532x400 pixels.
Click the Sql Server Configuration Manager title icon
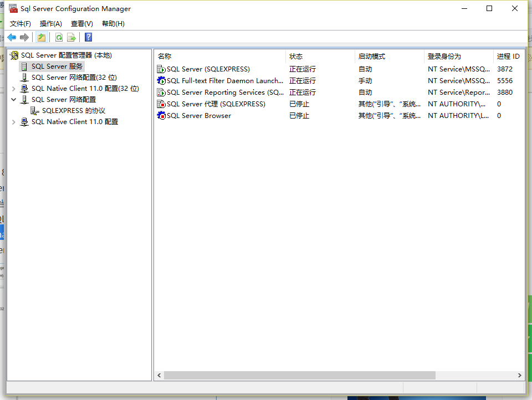tap(13, 8)
